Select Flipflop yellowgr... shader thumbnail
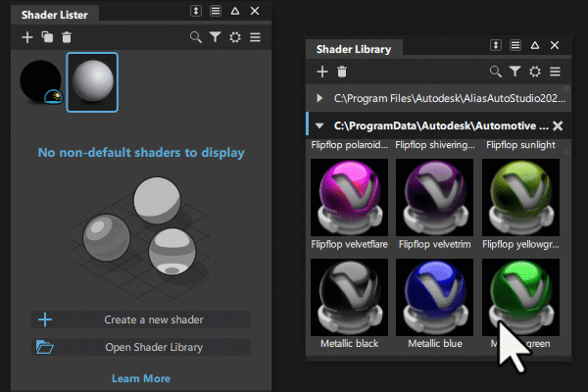This screenshot has width=588, height=392. tap(520, 197)
